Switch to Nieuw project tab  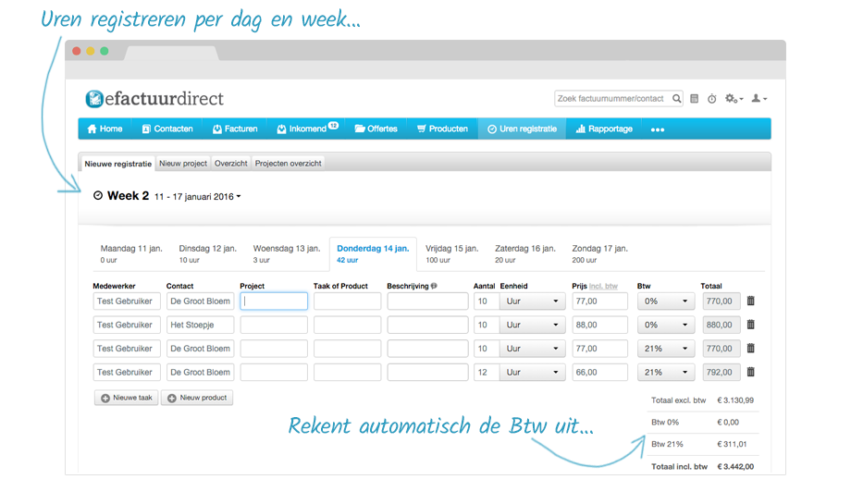pos(183,164)
